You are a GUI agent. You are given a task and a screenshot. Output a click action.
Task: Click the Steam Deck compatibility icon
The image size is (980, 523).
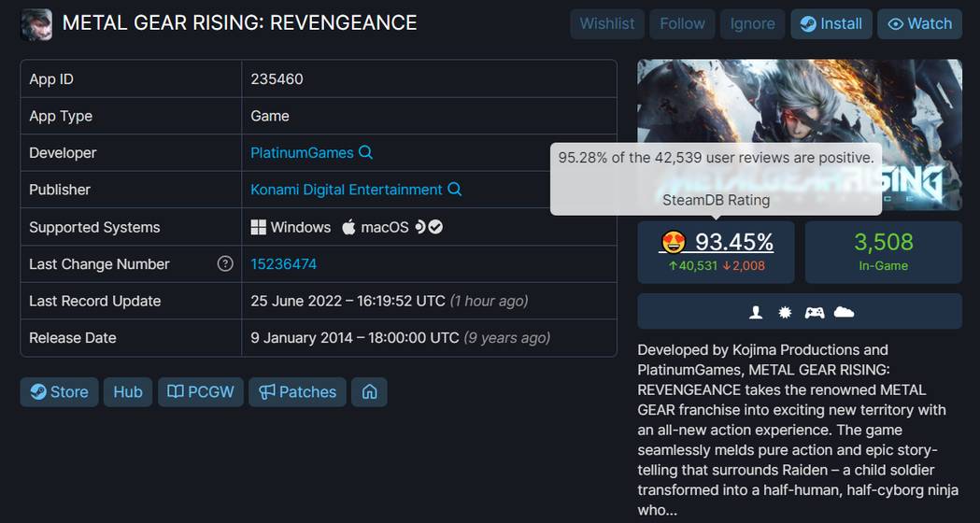point(420,228)
